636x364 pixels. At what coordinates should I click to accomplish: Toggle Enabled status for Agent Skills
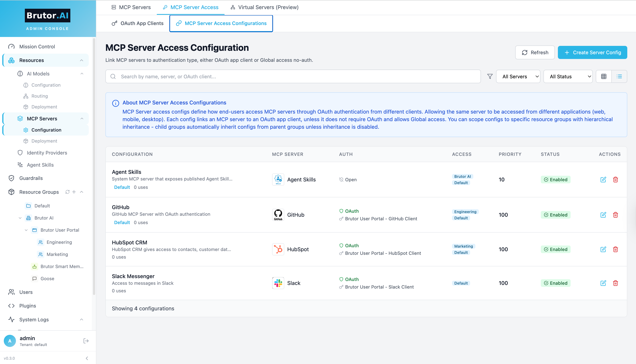(x=555, y=180)
